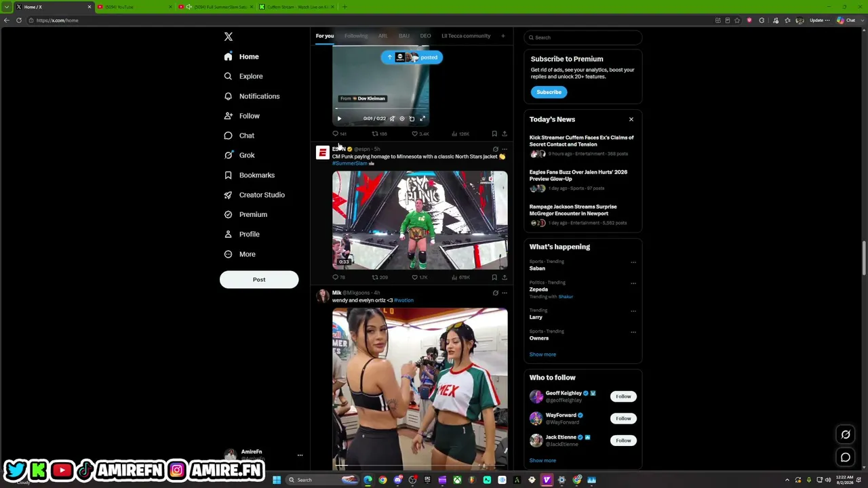Screen dimensions: 868x488
Task: Ask Grok about the ESPN post
Action: pyautogui.click(x=495, y=149)
